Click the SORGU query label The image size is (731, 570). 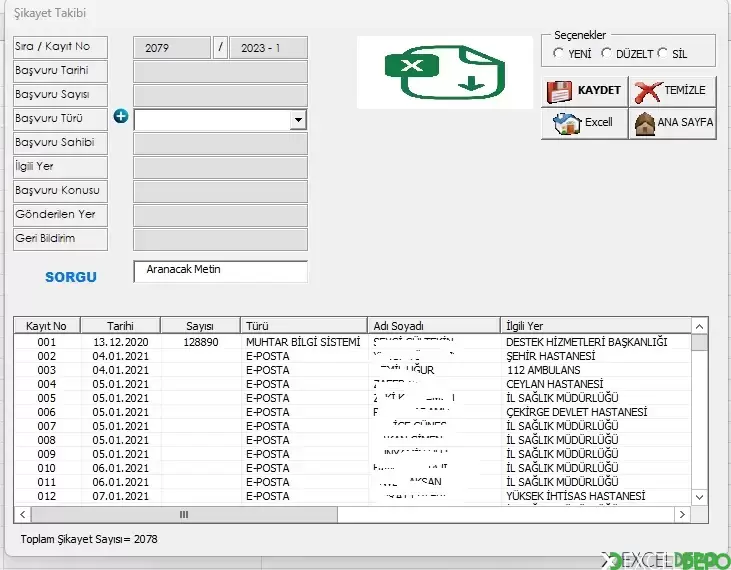pyautogui.click(x=71, y=277)
